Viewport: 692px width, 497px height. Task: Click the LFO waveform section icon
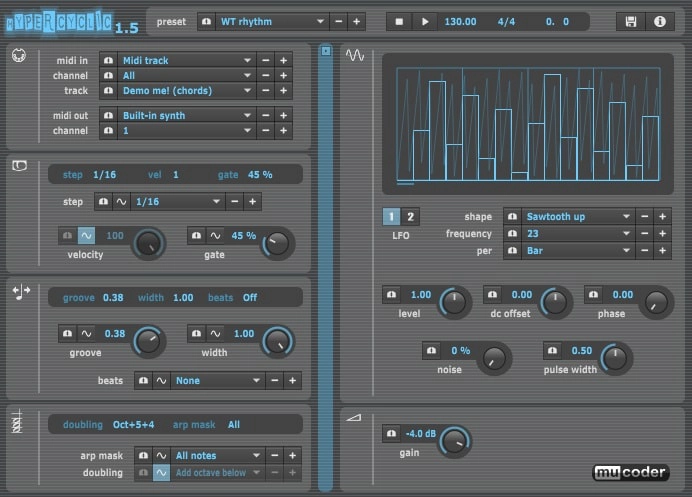tap(355, 55)
